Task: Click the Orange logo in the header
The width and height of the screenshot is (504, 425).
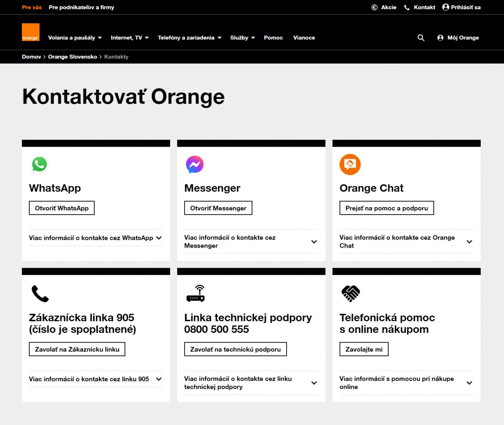Action: [x=30, y=32]
